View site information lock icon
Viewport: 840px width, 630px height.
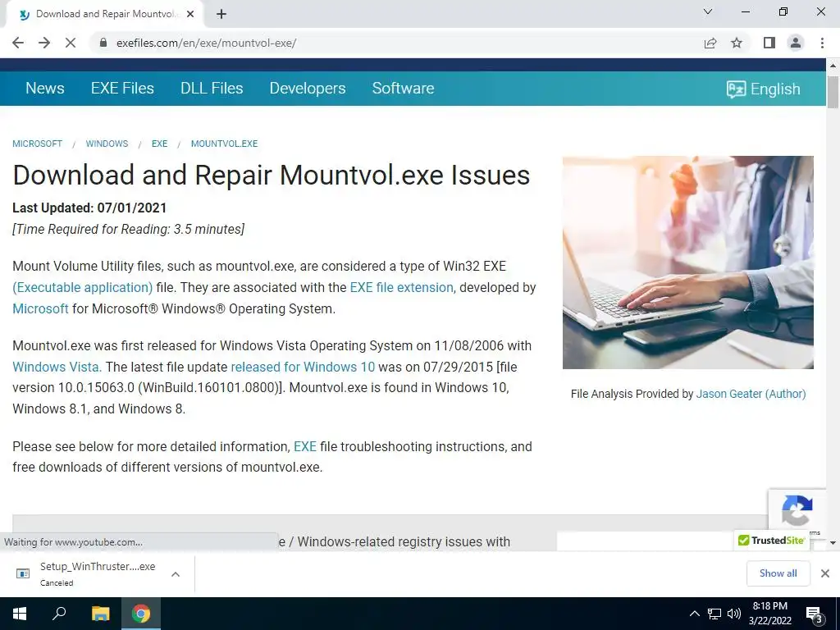103,43
